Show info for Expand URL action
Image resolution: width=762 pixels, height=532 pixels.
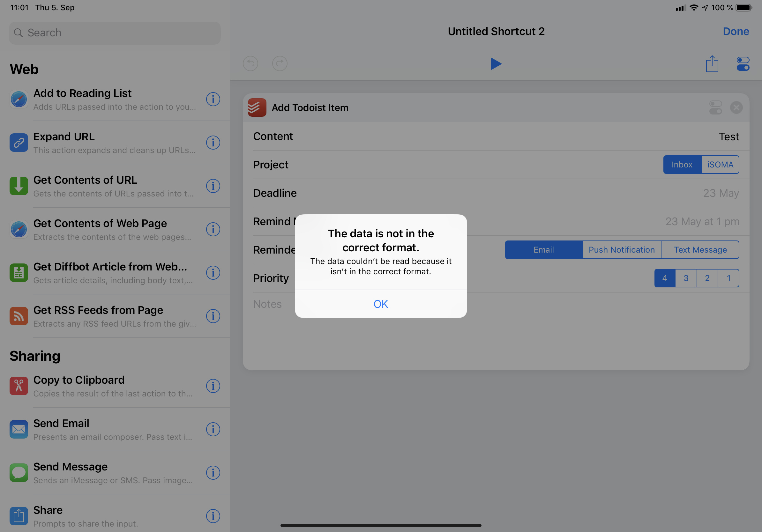pyautogui.click(x=213, y=143)
